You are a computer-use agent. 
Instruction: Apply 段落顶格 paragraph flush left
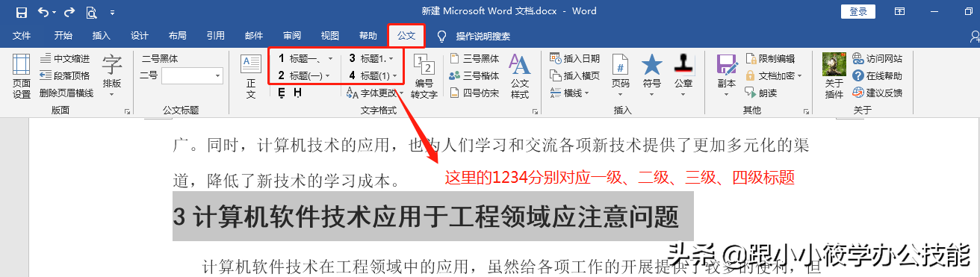(x=64, y=75)
